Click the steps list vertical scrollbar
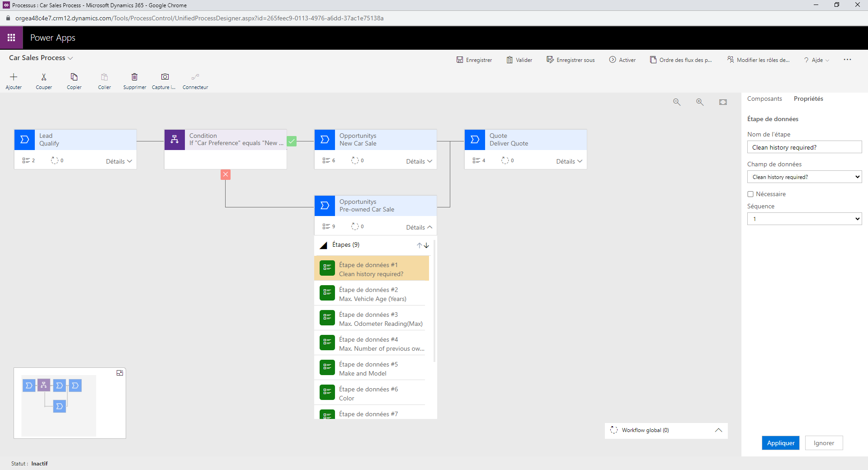Screen dimensions: 868x470 click(x=434, y=301)
